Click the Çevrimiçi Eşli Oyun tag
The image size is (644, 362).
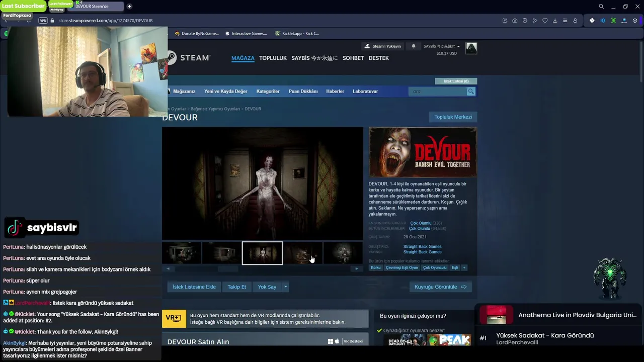point(402,267)
